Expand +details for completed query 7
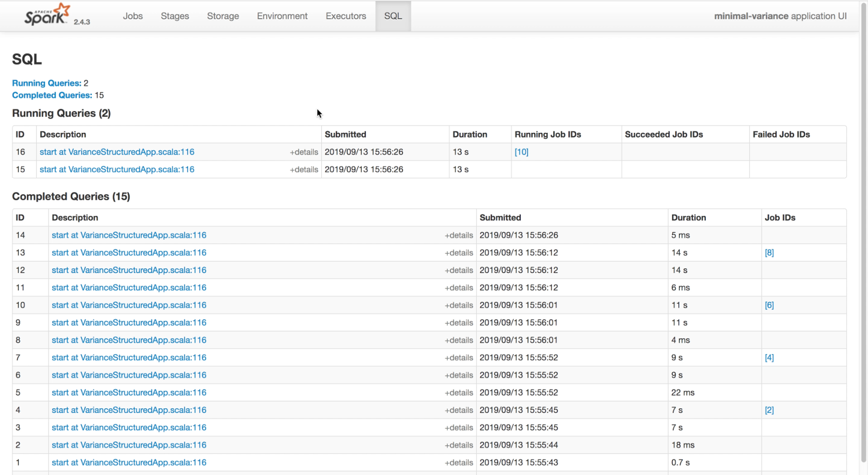The height and width of the screenshot is (475, 868). (459, 358)
